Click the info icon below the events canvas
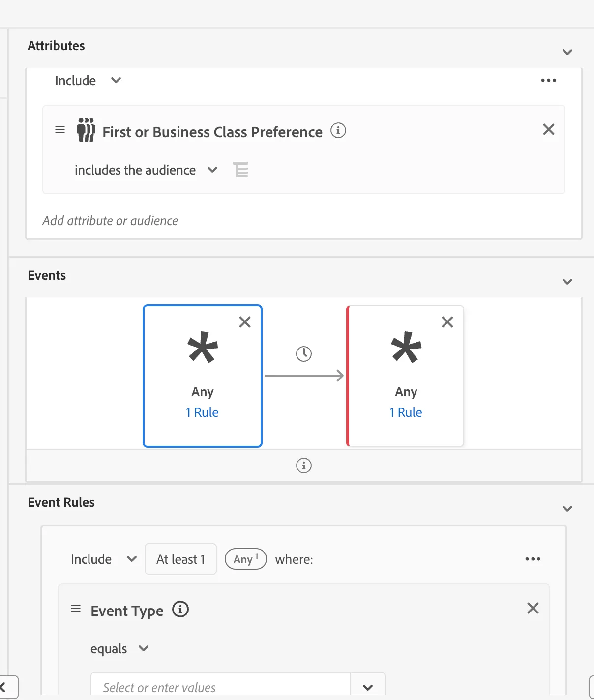 [x=304, y=466]
